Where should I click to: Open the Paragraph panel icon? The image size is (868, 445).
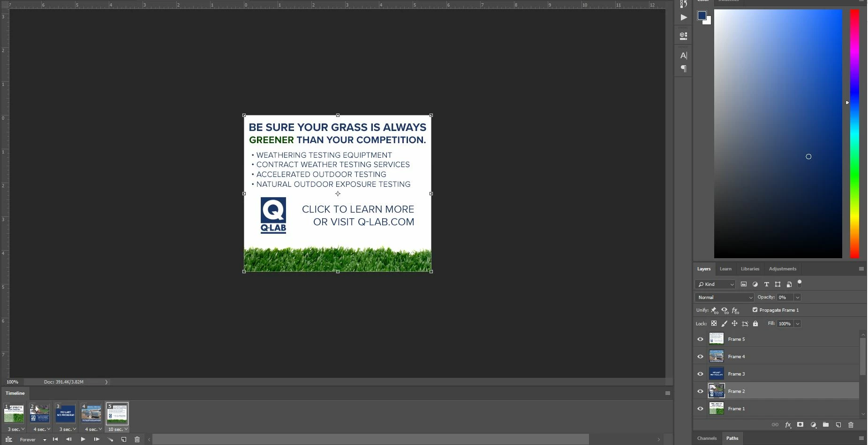pos(684,69)
